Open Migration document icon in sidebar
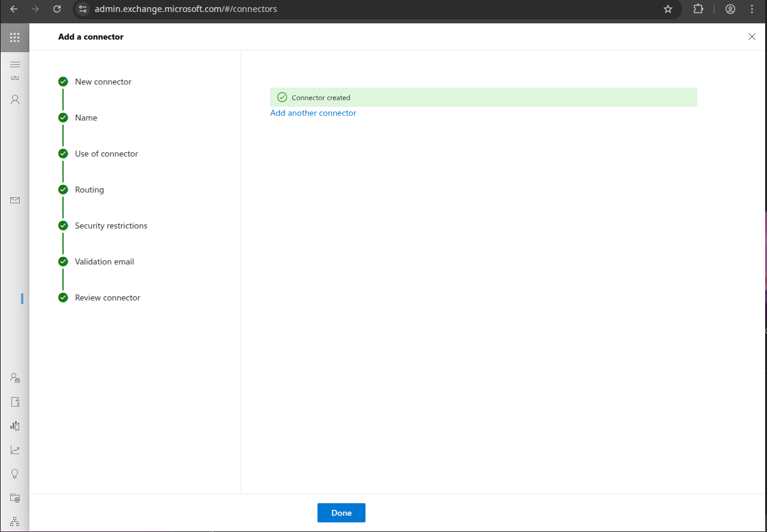The image size is (767, 532). coord(15,402)
